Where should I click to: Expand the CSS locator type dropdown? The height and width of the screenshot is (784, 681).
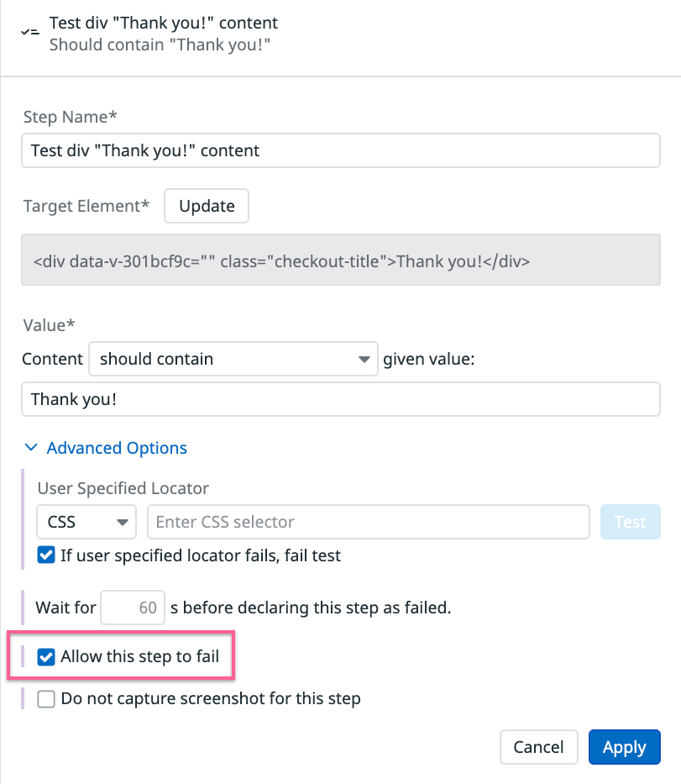[x=86, y=522]
